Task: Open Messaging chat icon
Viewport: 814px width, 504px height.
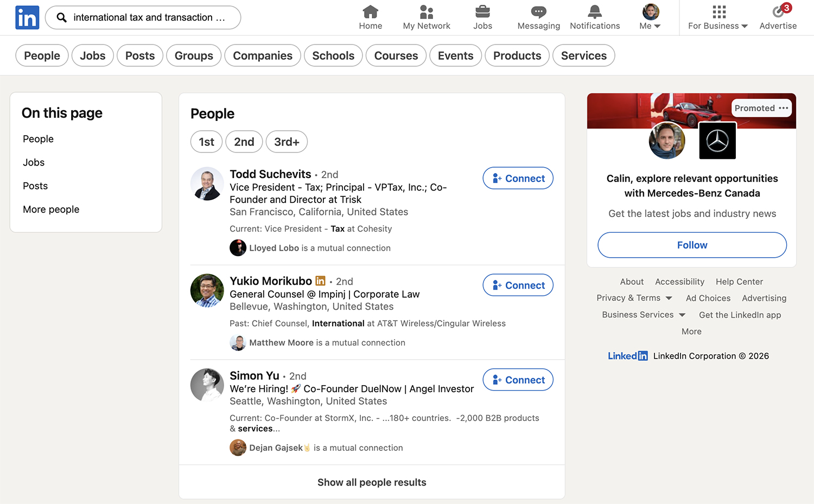Action: (538, 12)
